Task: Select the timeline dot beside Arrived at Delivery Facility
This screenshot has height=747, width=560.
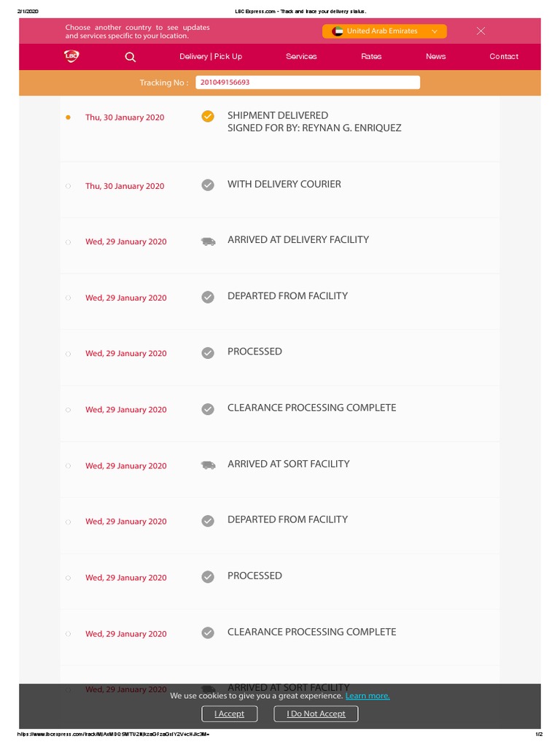Action: click(x=68, y=241)
